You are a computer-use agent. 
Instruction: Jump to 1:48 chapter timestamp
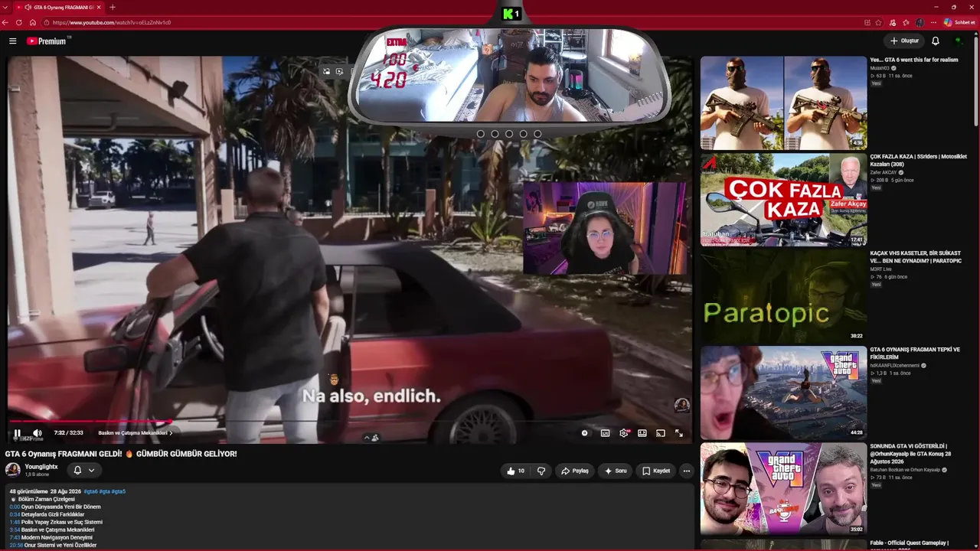click(x=15, y=522)
